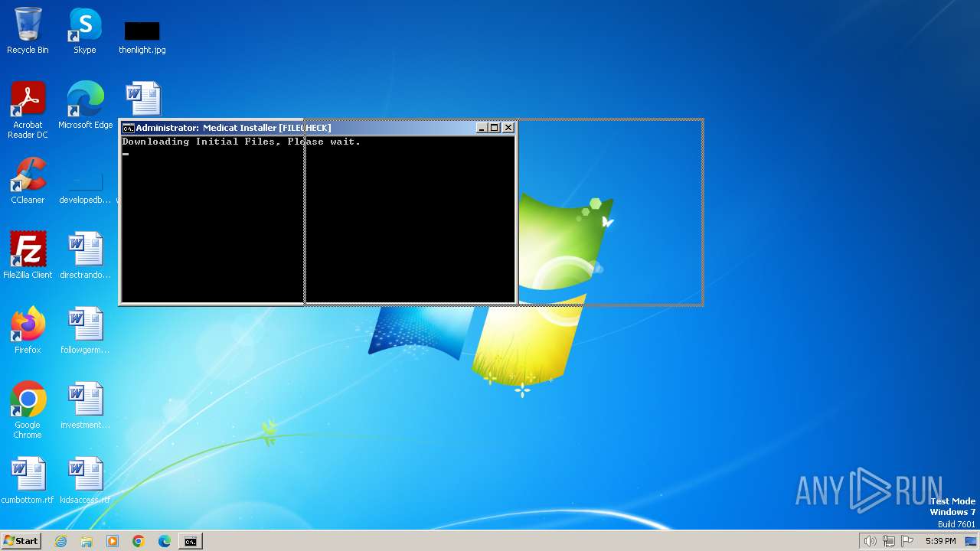Launch Skype from the desktop
Image resolution: width=980 pixels, height=551 pixels.
pyautogui.click(x=85, y=31)
